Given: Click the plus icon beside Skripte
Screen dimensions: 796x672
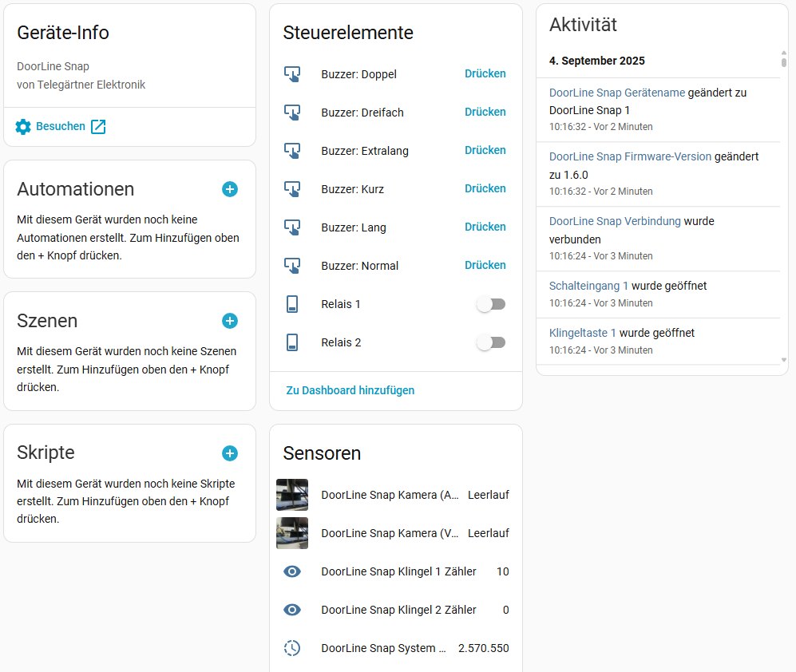Looking at the screenshot, I should (230, 453).
